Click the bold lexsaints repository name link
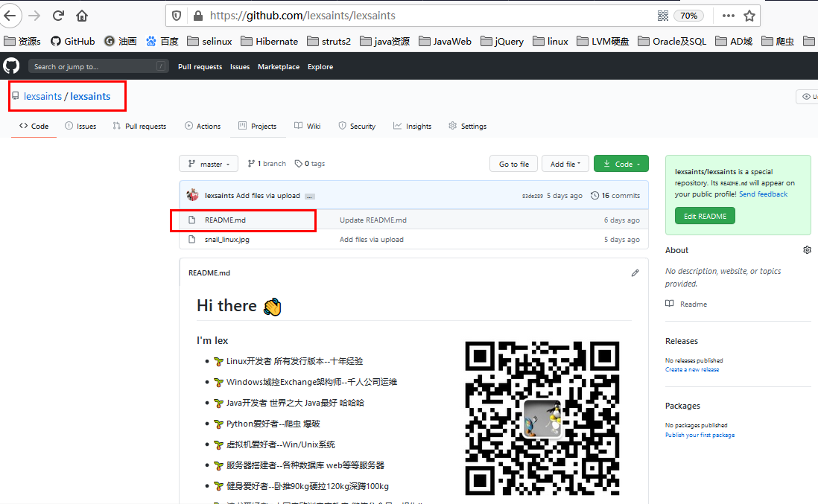This screenshot has width=818, height=504. (x=90, y=97)
